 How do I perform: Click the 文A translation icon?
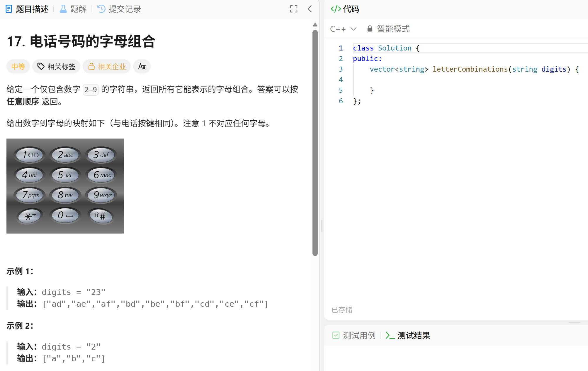coord(142,66)
